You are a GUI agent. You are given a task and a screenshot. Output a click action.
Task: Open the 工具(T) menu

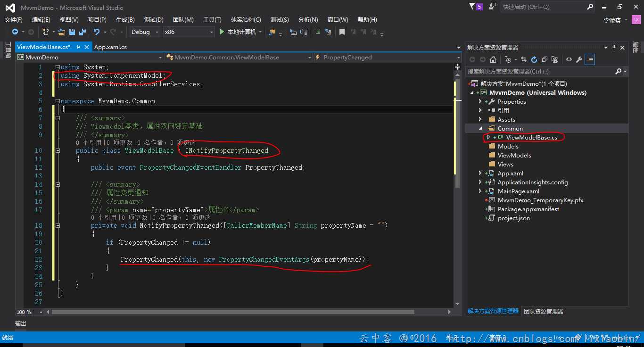(212, 20)
